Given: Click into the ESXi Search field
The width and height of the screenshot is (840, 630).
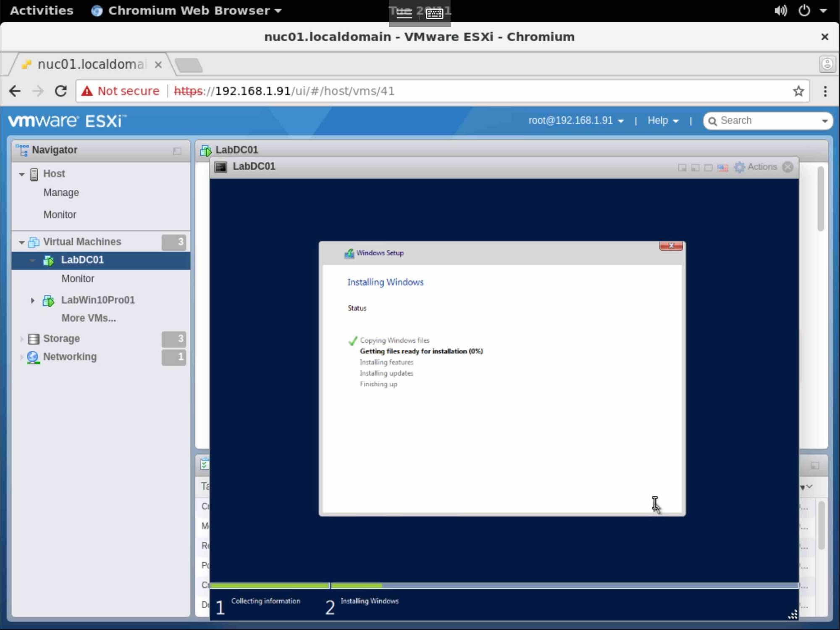Looking at the screenshot, I should 769,121.
